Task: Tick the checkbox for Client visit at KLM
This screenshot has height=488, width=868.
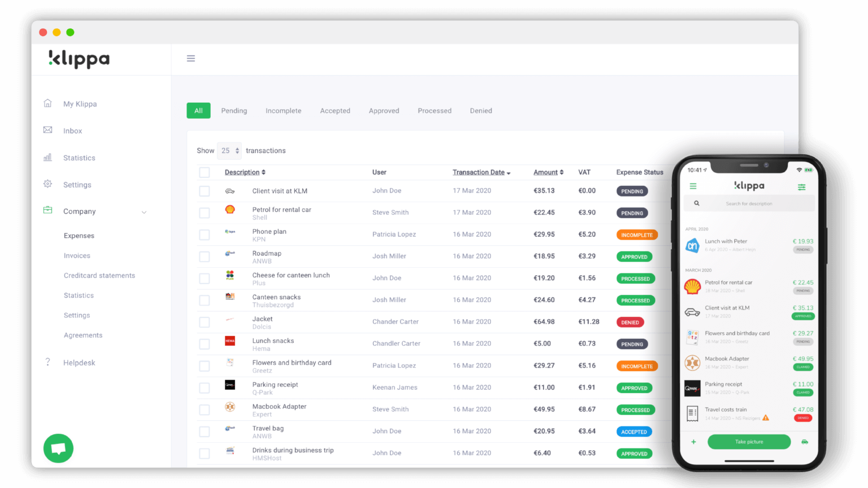Action: (205, 191)
